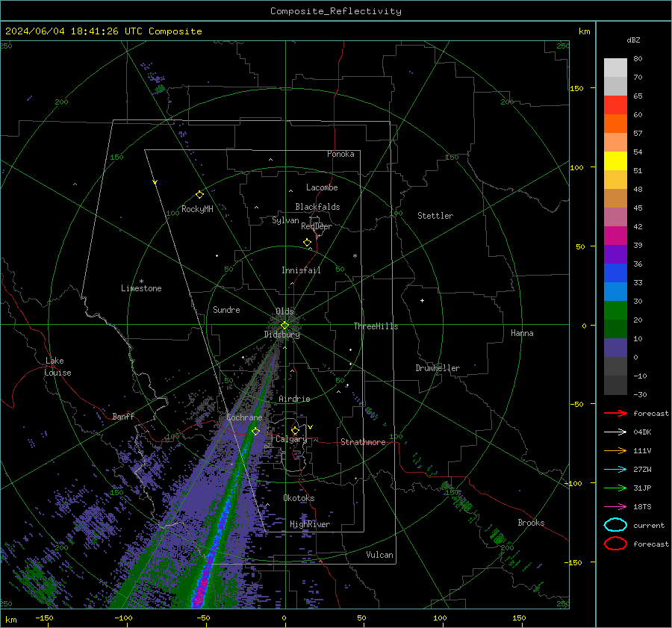Click the green 31JP arrow in legend

coord(615,488)
